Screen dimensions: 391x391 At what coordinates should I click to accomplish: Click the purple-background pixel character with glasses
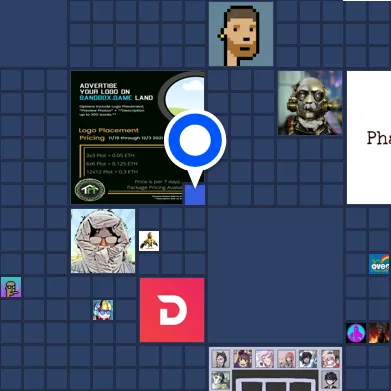pos(11,287)
